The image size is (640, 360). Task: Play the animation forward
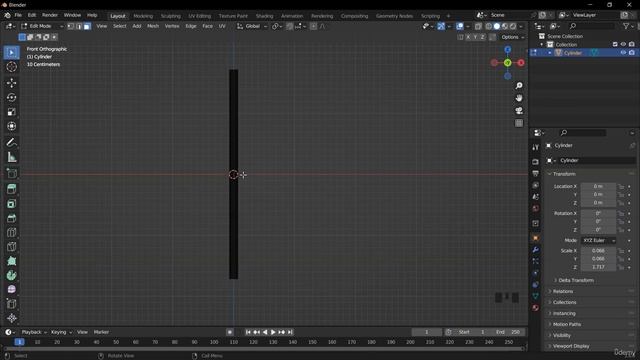click(x=273, y=332)
